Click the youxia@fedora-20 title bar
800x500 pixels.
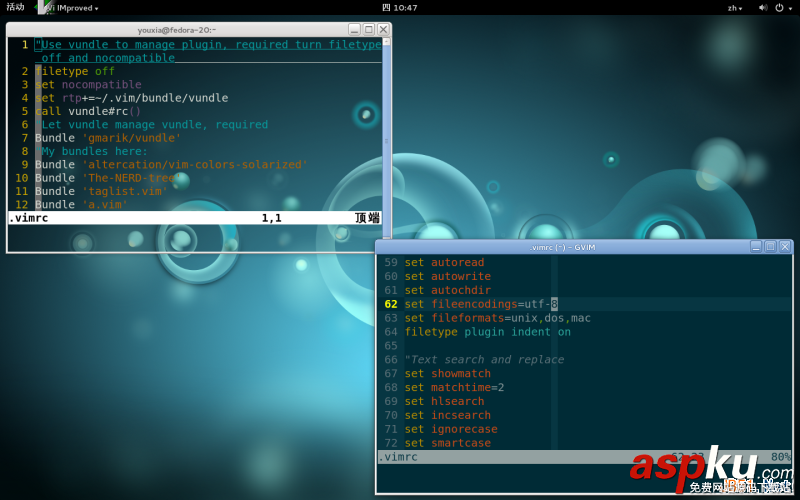(177, 30)
